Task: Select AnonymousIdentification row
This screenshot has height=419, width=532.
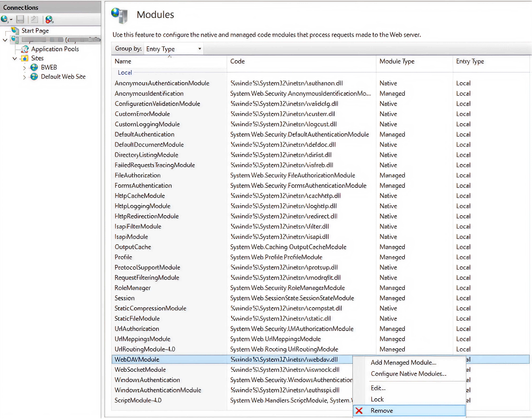Action: [320, 93]
